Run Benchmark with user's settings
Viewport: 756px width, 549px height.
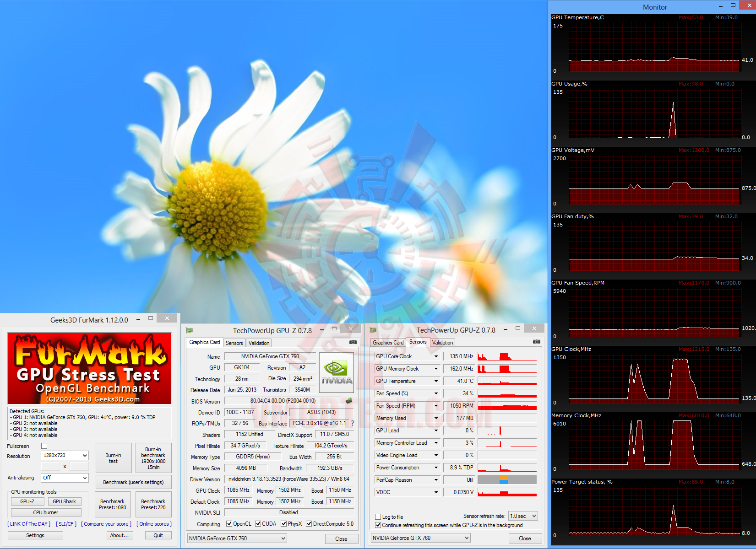tap(133, 482)
